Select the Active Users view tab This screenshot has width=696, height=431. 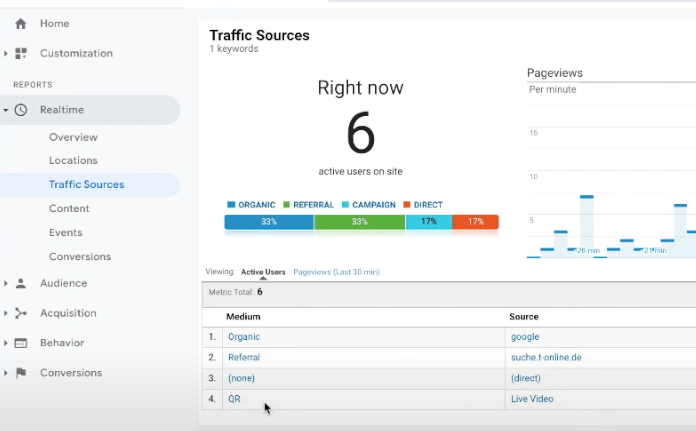tap(263, 272)
